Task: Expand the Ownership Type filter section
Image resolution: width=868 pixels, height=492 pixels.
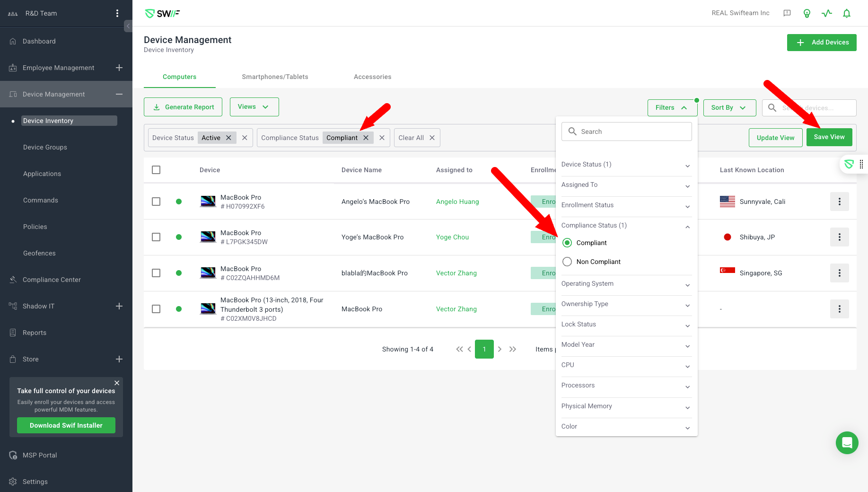Action: (626, 304)
